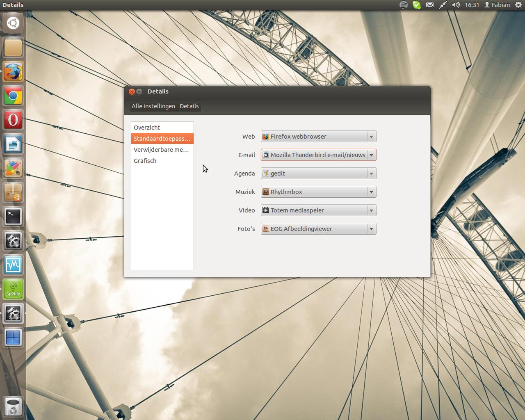
Task: Open the Foto's EOG Afbeeldingviewer dropdown
Action: (319, 229)
